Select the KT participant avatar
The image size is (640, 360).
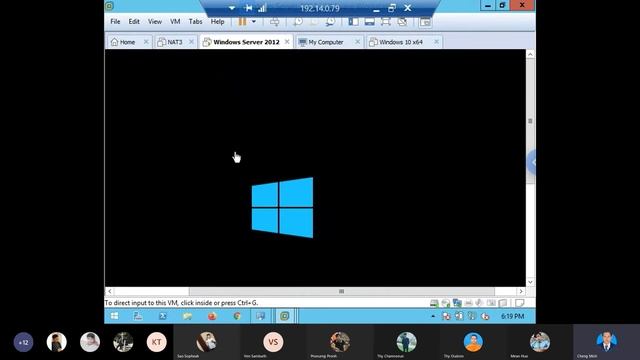click(157, 342)
